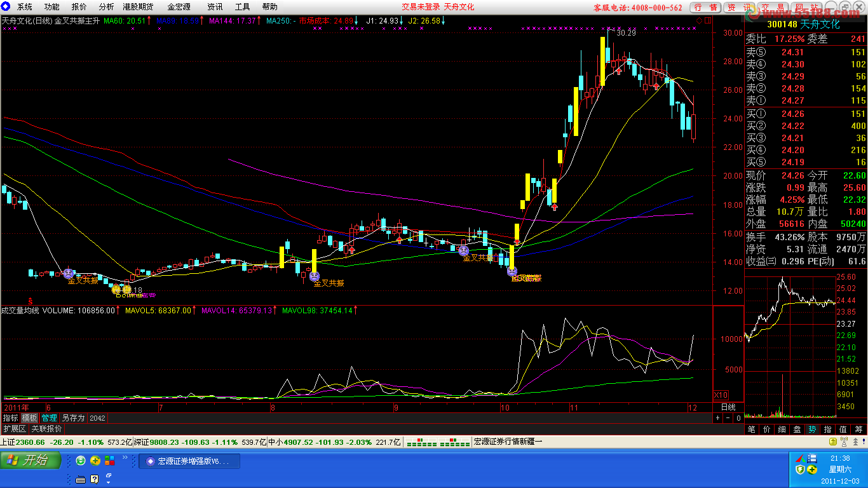Open the 工具 menu
Image resolution: width=868 pixels, height=488 pixels.
click(x=243, y=7)
